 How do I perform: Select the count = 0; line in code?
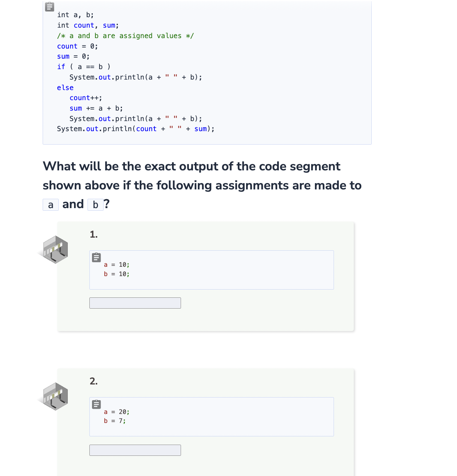coord(77,46)
